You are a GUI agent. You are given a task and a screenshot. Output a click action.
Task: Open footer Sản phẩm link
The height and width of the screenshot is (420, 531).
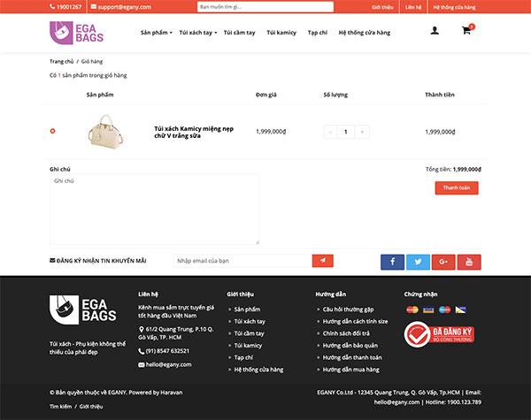click(x=247, y=309)
